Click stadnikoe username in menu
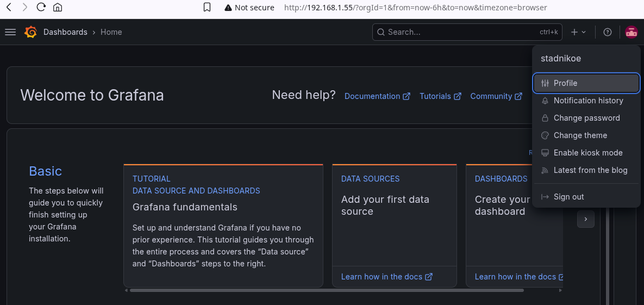644x305 pixels. [561, 58]
